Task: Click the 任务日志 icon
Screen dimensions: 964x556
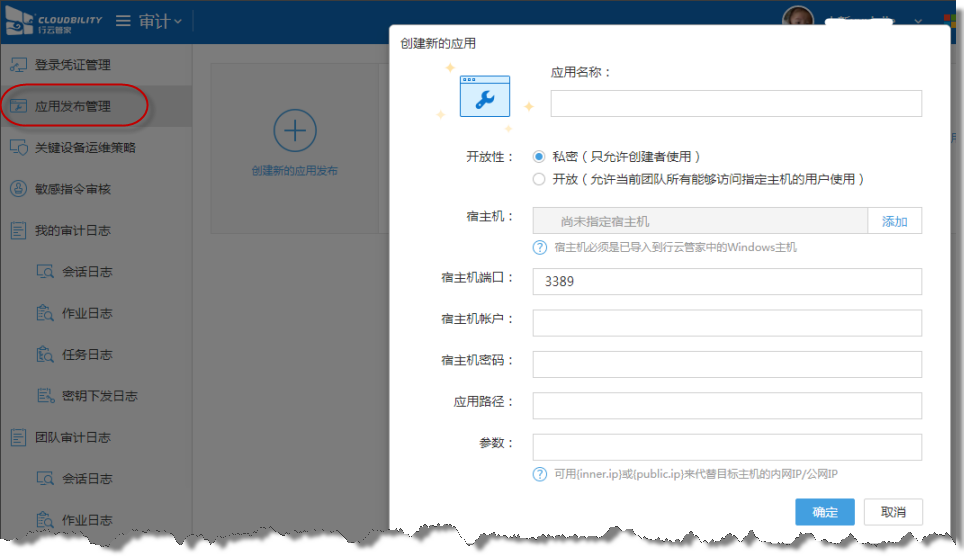Action: (x=45, y=354)
